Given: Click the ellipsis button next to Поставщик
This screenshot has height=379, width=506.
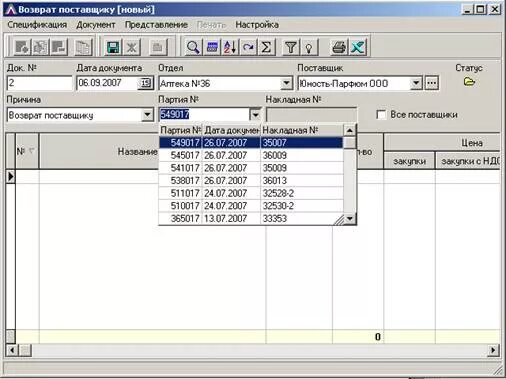Looking at the screenshot, I should (432, 83).
